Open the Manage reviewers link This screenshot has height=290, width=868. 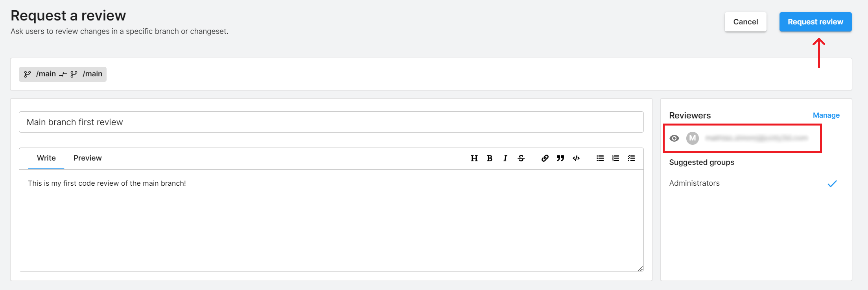(826, 115)
